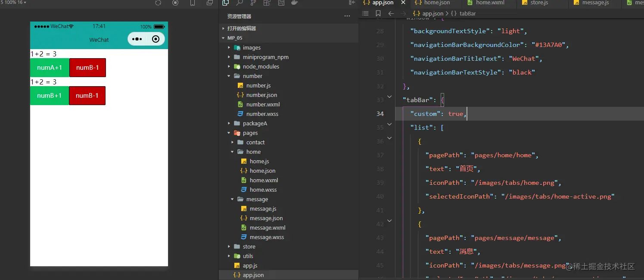Image resolution: width=644 pixels, height=280 pixels.
Task: Collapse the home folder in tree
Action: [x=289, y=152]
